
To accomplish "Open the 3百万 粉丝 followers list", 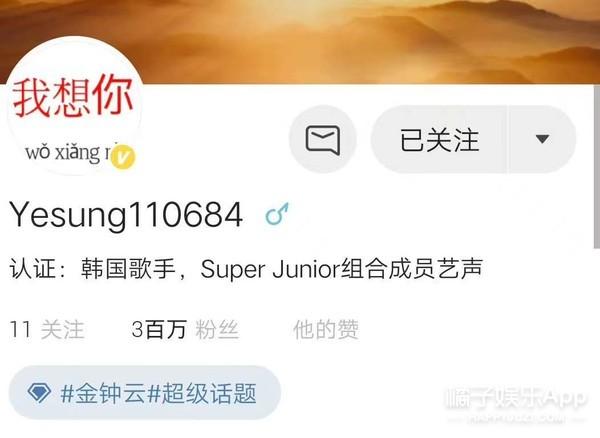I will coord(185,329).
